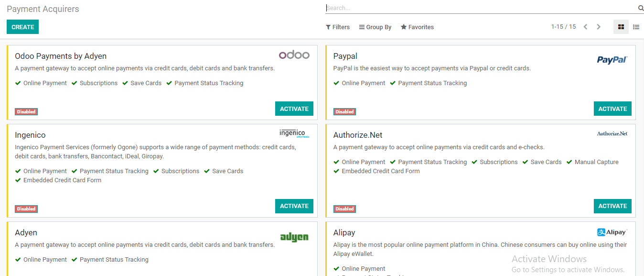Focus the search input field
The image size is (644, 276).
click(x=481, y=8)
